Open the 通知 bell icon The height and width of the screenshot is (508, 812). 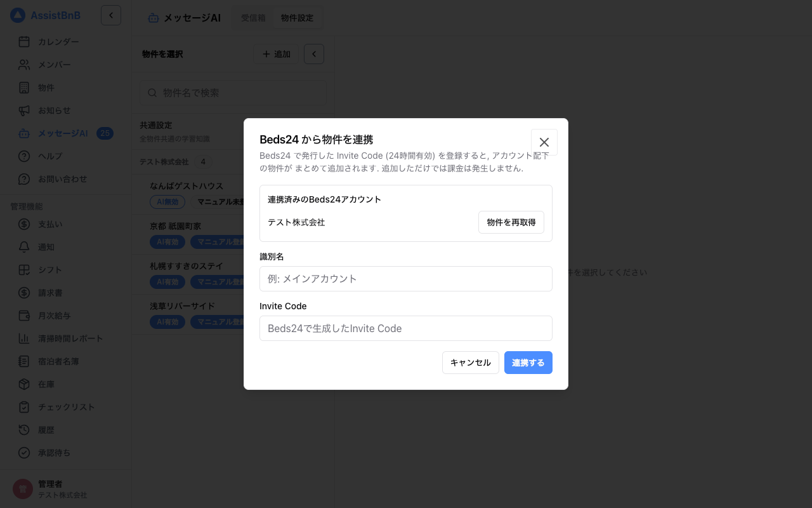pyautogui.click(x=24, y=247)
